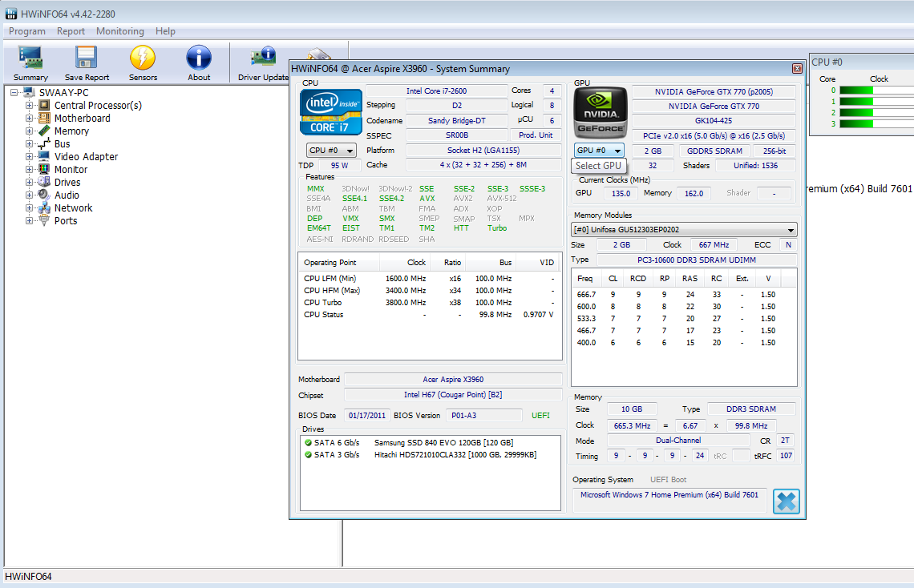
Task: Select the Monitor tree item
Action: coord(71,169)
